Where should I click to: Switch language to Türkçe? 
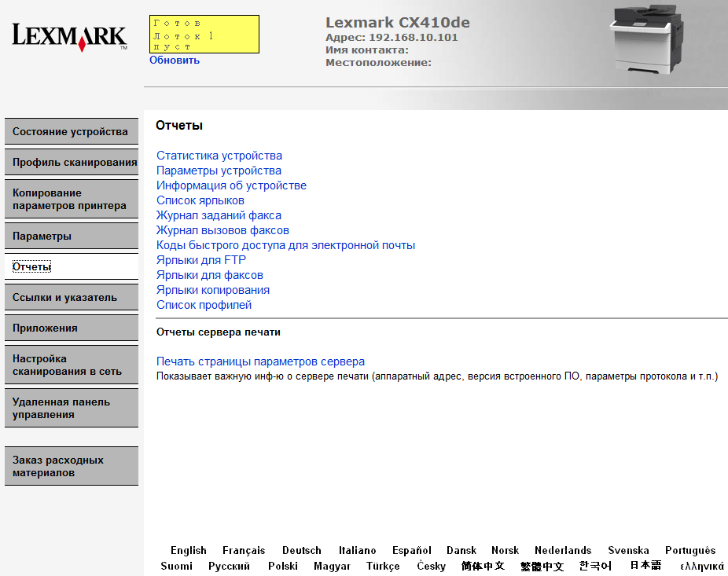click(383, 567)
